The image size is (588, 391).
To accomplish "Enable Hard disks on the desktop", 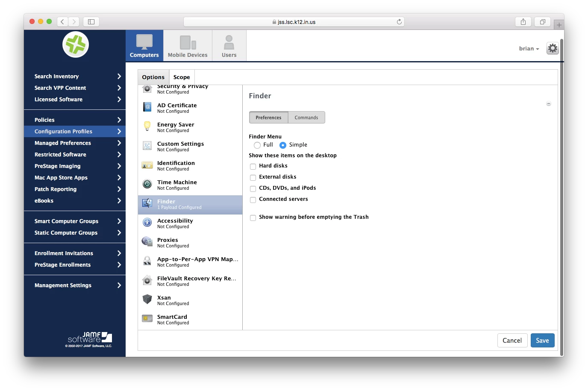I will click(x=253, y=167).
